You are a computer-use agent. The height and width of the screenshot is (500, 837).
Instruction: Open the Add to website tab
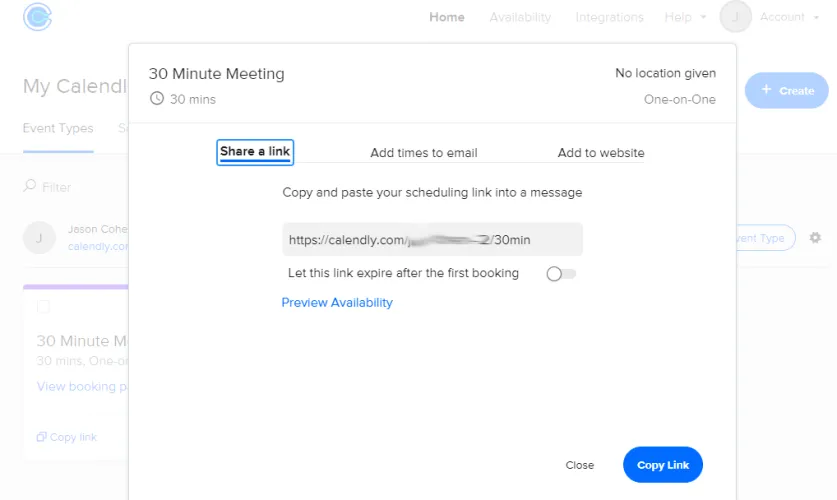click(x=601, y=153)
